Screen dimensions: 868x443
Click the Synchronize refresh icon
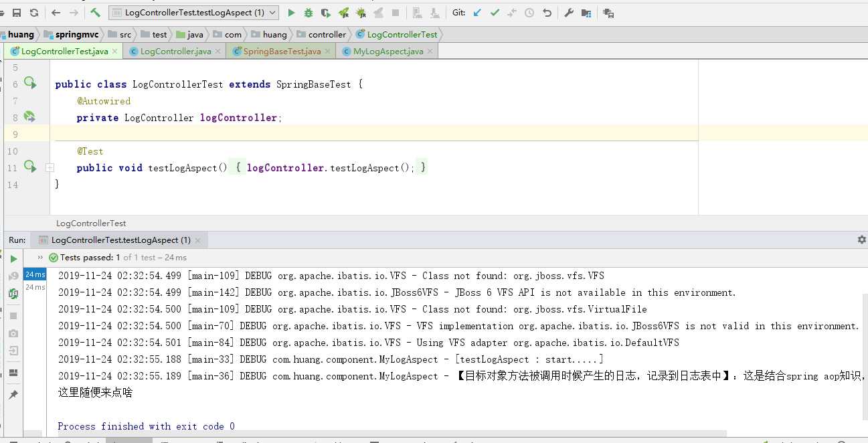pyautogui.click(x=33, y=13)
